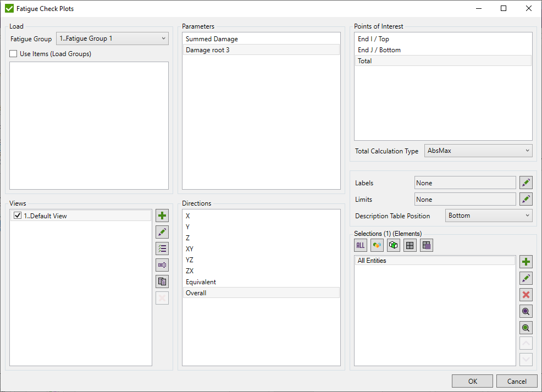Screen dimensions: 542x392
Task: Click the Labels field showing None
Action: pyautogui.click(x=464, y=183)
